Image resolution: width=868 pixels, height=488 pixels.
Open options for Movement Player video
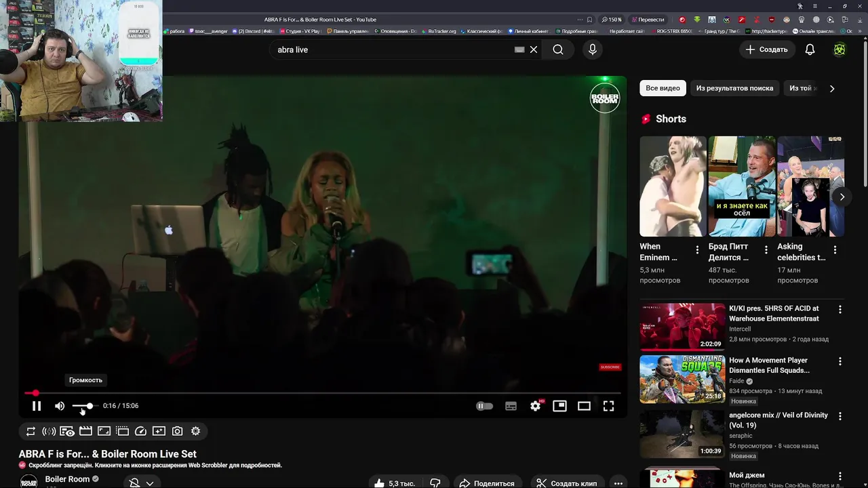pyautogui.click(x=840, y=361)
